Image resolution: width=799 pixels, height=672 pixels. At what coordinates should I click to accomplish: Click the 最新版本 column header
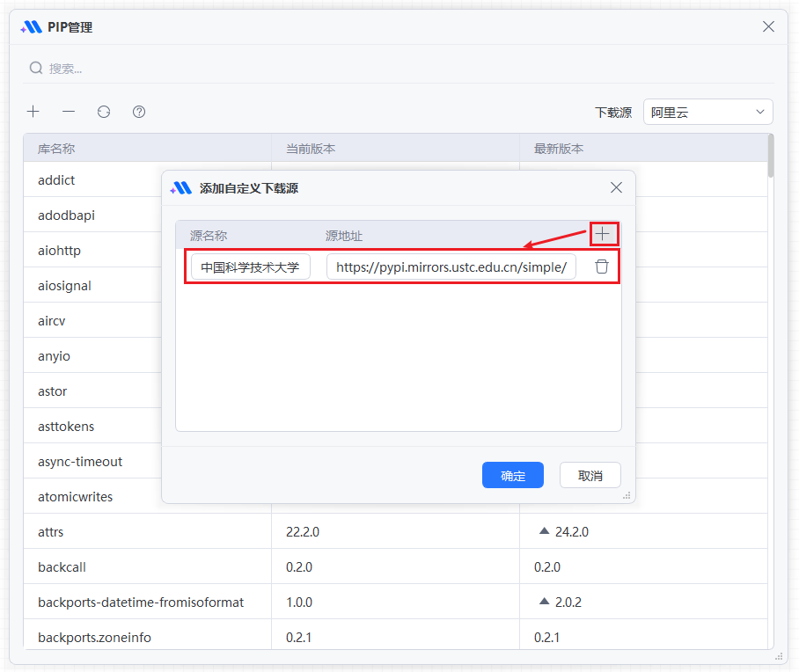(x=643, y=149)
